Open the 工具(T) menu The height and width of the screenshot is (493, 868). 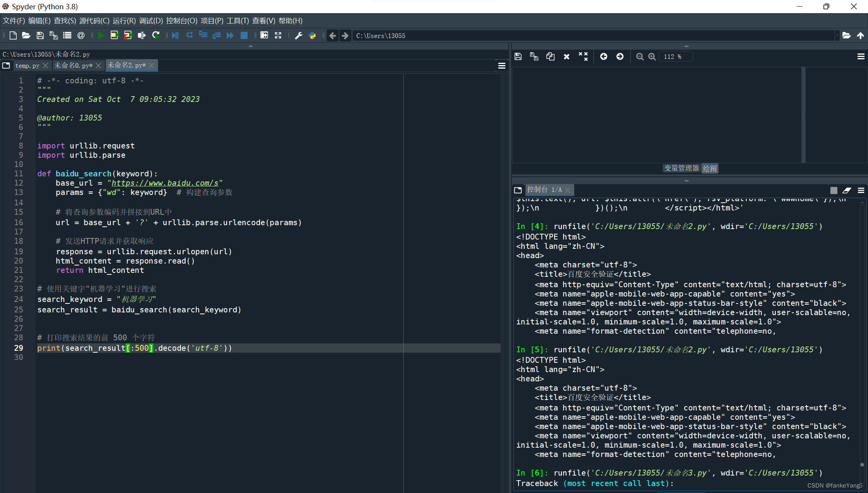click(x=238, y=21)
